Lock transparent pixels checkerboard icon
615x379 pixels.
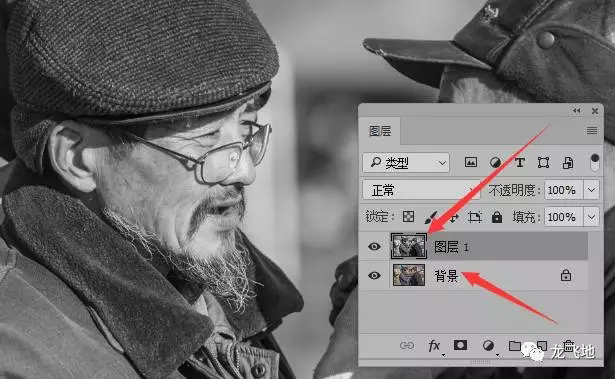pyautogui.click(x=408, y=217)
